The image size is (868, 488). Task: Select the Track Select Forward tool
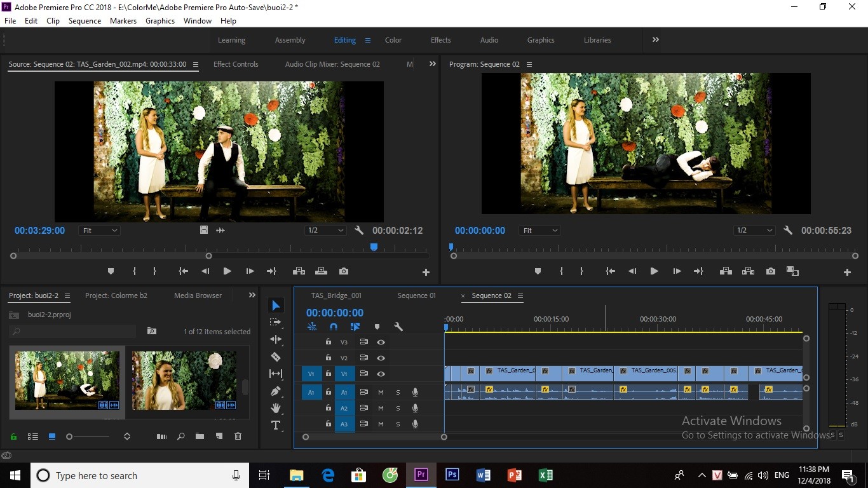[x=275, y=322]
